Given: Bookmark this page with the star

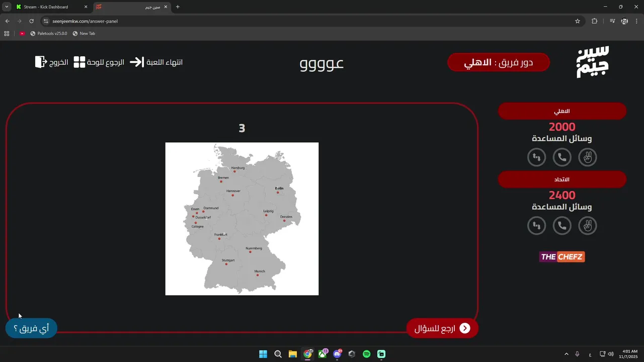Looking at the screenshot, I should (x=578, y=21).
